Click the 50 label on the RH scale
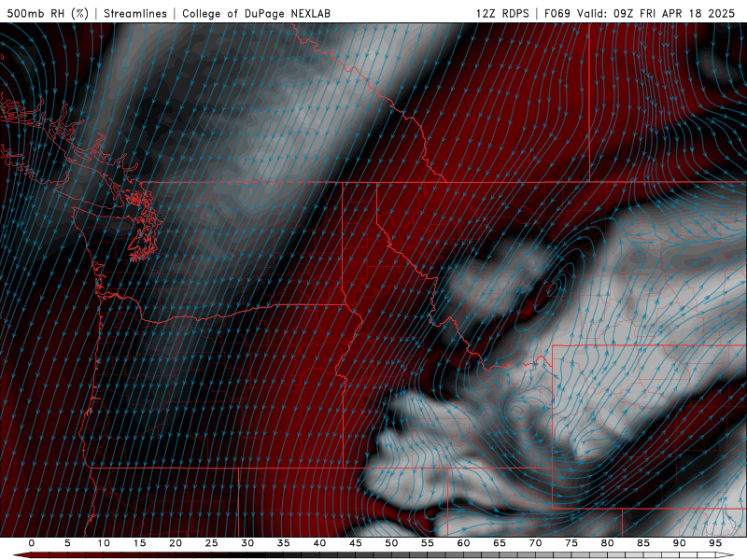Screen dimensions: 747x560 tap(391, 543)
